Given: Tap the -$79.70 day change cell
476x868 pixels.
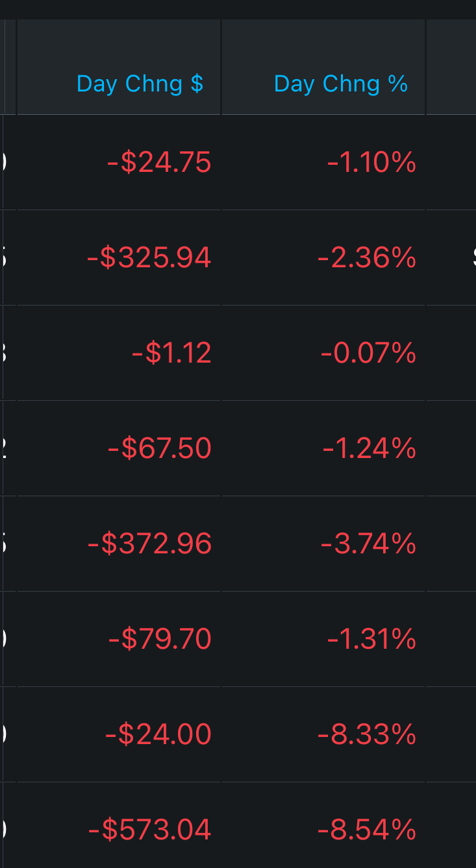Looking at the screenshot, I should pyautogui.click(x=160, y=639).
